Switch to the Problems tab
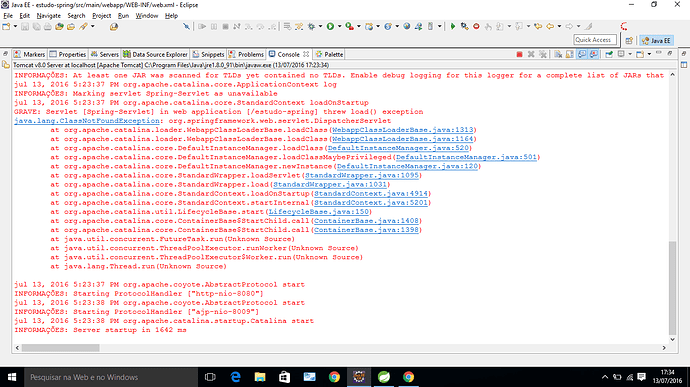The width and height of the screenshot is (690, 387). [246, 54]
